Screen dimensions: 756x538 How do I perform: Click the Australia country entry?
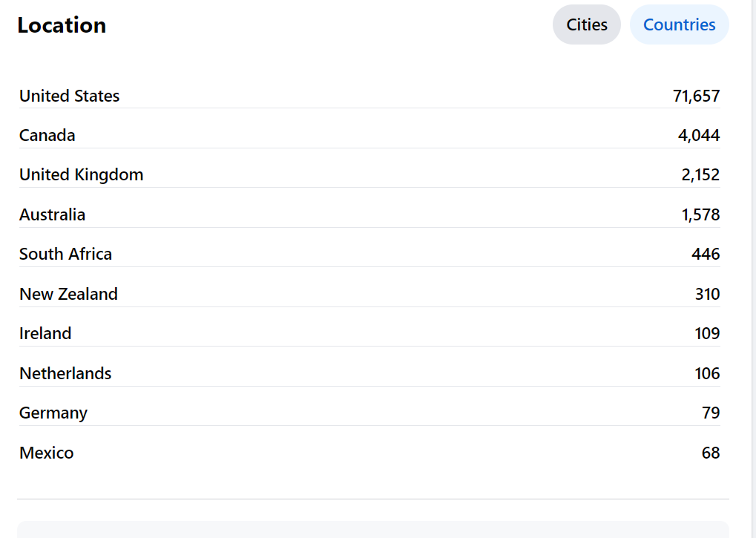[x=53, y=214]
